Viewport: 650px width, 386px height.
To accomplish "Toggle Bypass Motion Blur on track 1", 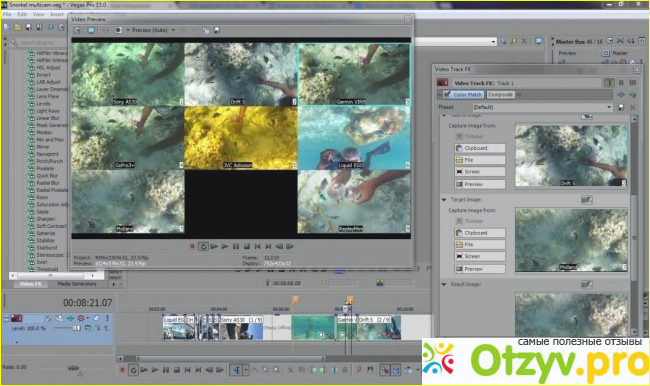I will coord(49,318).
